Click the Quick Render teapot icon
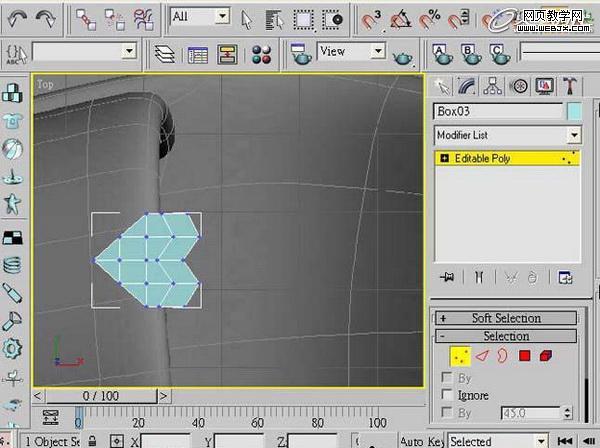600x448 pixels. pos(403,58)
